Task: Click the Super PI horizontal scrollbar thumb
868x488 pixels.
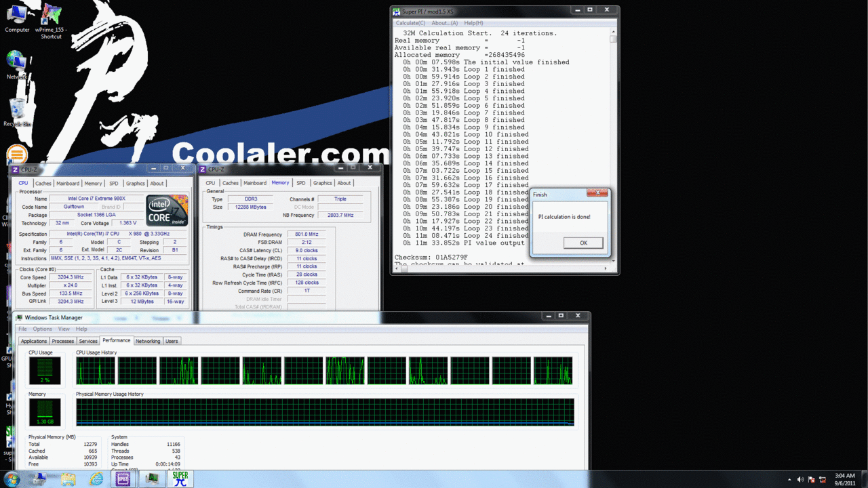Action: pos(403,268)
